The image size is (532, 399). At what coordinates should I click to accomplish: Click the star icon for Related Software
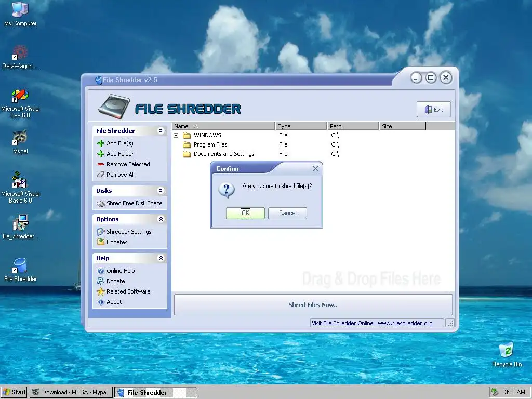[x=100, y=291]
